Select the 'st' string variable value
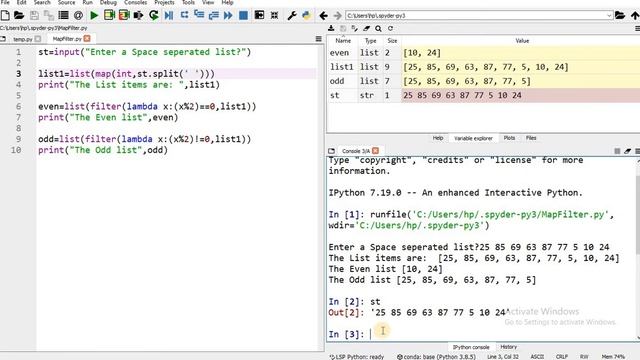This screenshot has width=640, height=360. [520, 96]
